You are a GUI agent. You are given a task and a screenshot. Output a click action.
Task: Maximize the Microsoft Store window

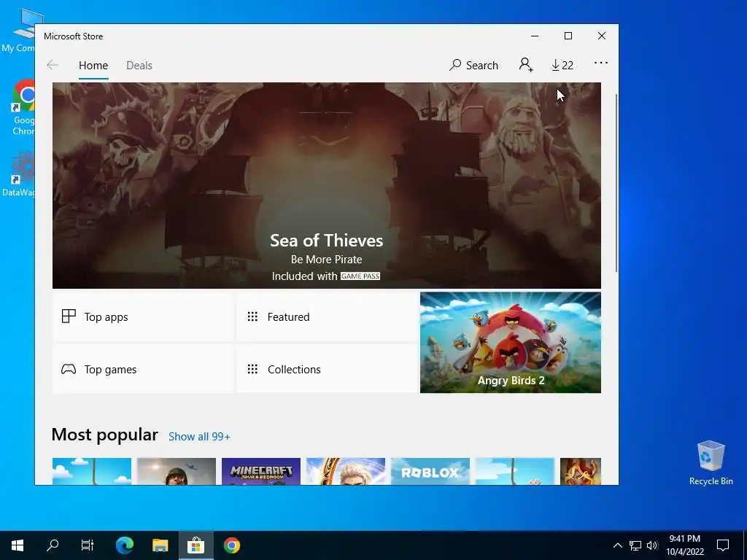568,36
